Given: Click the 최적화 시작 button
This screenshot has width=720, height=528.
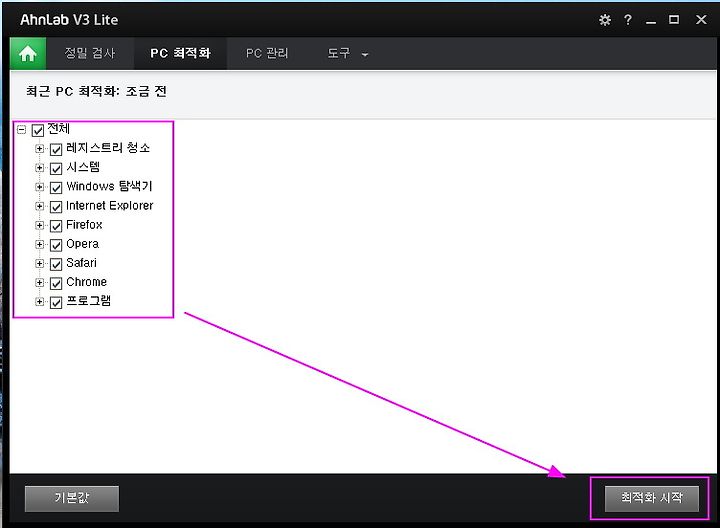Looking at the screenshot, I should click(652, 499).
